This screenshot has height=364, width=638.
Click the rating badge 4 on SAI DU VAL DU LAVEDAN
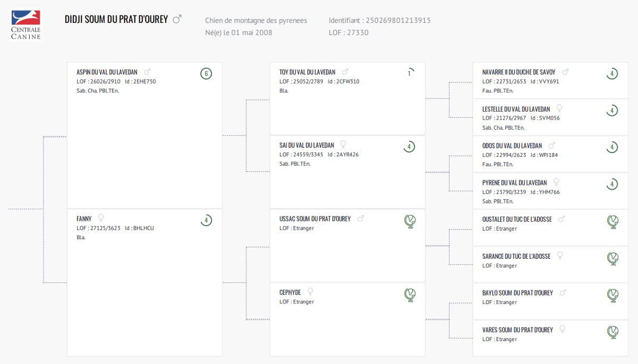click(x=409, y=147)
